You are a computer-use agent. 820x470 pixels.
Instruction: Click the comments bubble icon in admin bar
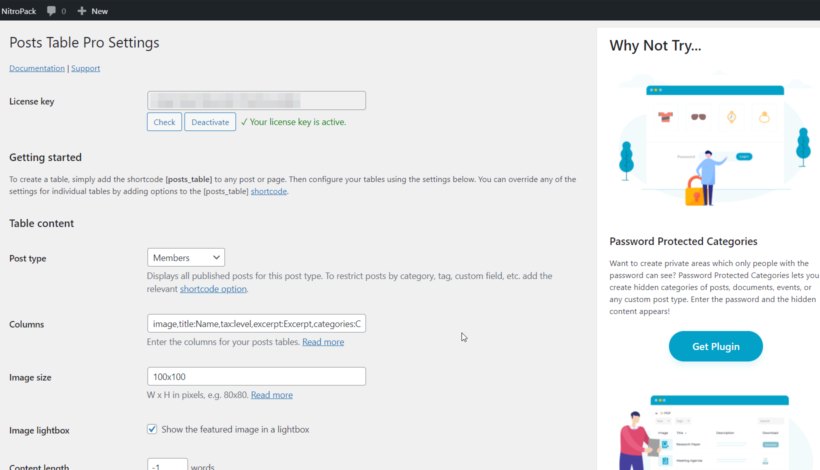pos(51,10)
